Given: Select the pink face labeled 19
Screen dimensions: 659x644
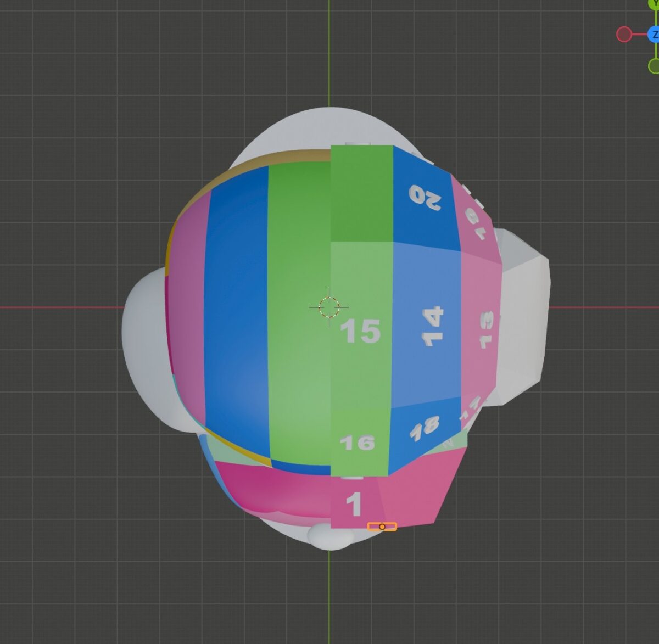Looking at the screenshot, I should (x=473, y=220).
